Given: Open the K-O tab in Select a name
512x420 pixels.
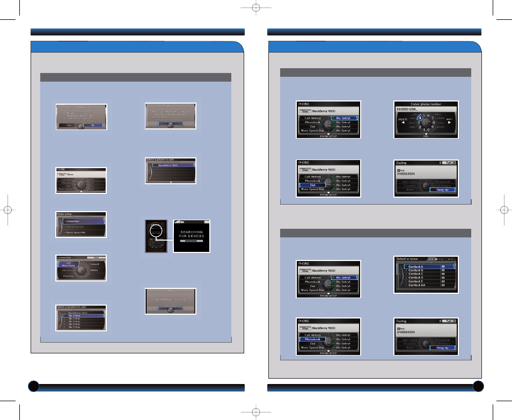Looking at the screenshot, I should pos(450,259).
